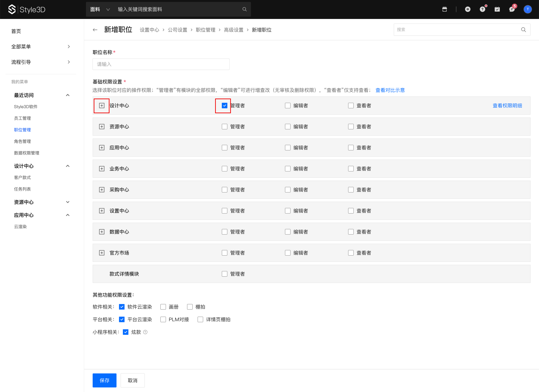
Task: Expand the 设计中心 permission row
Action: coord(102,106)
